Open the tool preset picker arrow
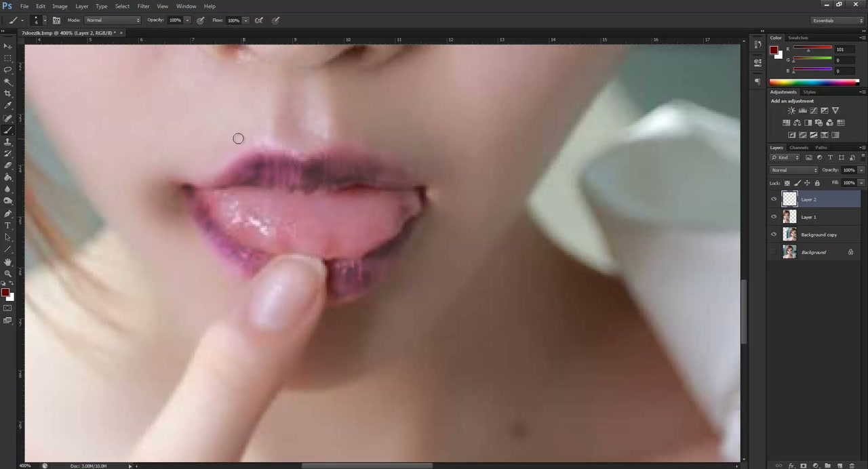 coord(22,20)
